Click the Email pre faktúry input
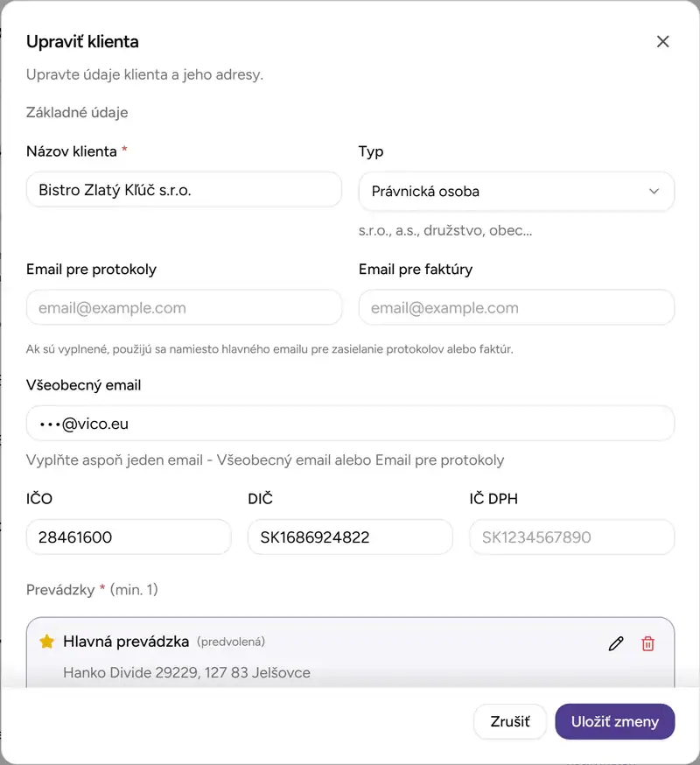The height and width of the screenshot is (765, 700). point(516,308)
